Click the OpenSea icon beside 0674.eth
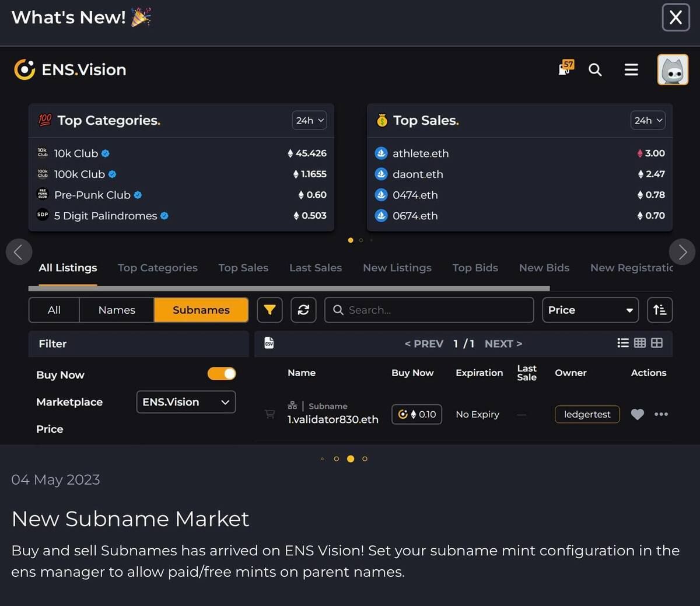Viewport: 700px width, 606px height. (x=381, y=216)
